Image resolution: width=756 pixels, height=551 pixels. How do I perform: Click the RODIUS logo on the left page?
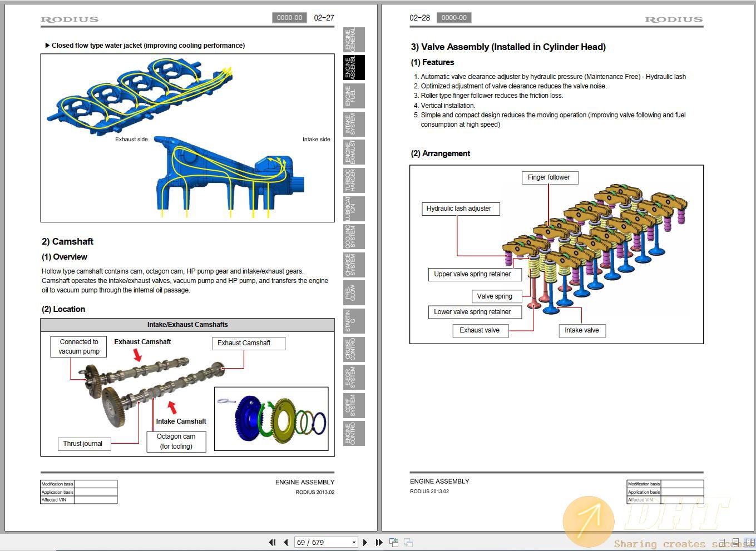[70, 19]
